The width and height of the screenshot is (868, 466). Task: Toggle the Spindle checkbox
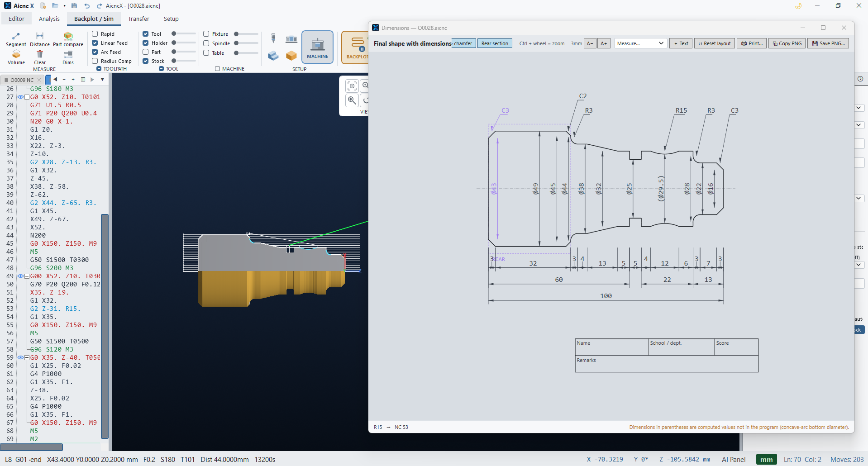(206, 43)
